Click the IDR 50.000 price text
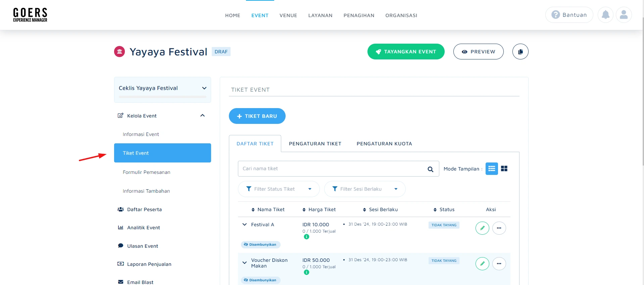The image size is (644, 285). (316, 260)
